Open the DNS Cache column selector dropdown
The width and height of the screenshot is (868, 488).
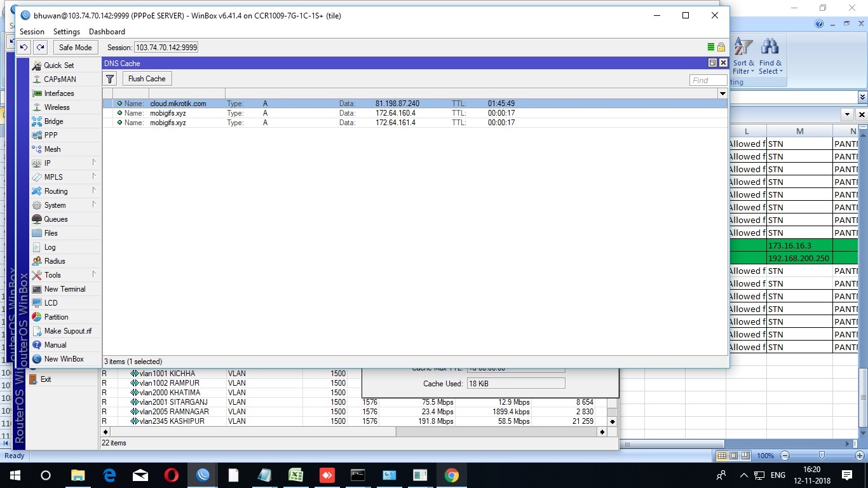tap(722, 93)
